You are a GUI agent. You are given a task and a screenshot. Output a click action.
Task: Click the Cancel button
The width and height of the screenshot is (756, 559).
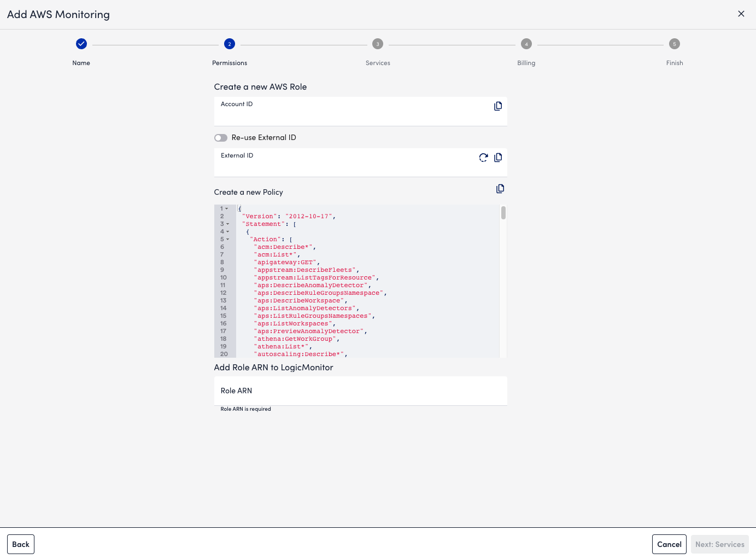tap(669, 544)
